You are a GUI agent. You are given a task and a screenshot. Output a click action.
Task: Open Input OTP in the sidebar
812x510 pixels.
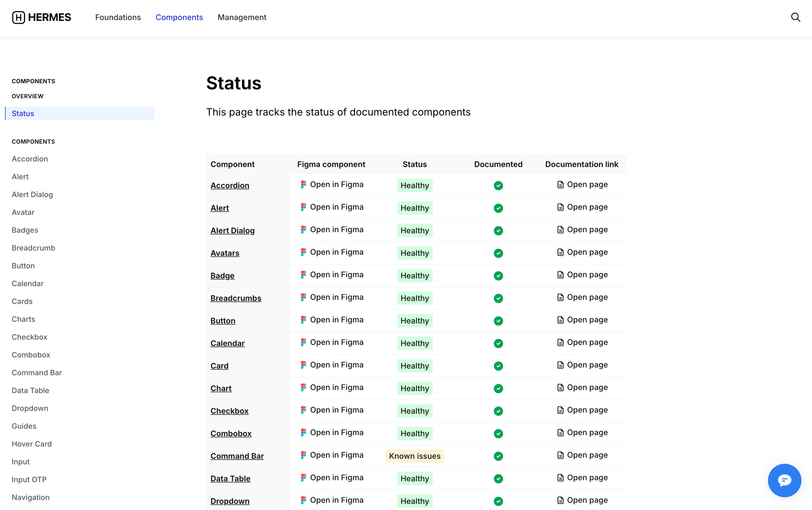29,479
